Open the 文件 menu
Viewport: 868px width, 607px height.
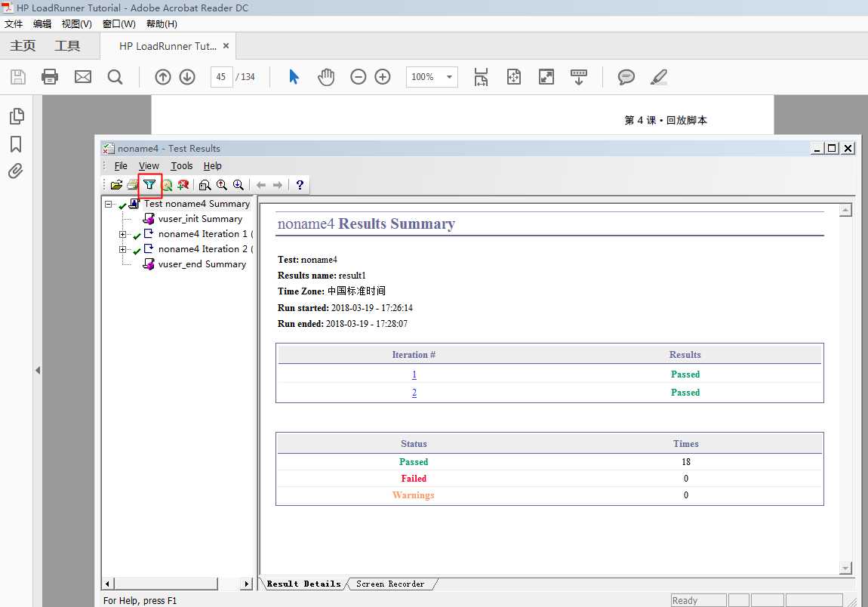[14, 24]
